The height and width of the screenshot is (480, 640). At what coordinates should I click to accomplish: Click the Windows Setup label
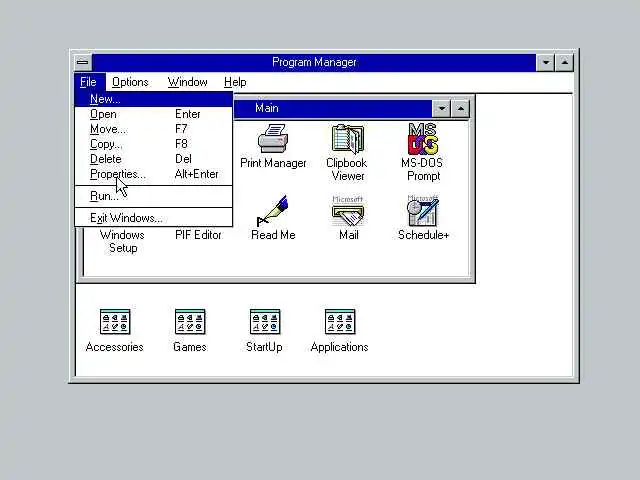click(122, 241)
